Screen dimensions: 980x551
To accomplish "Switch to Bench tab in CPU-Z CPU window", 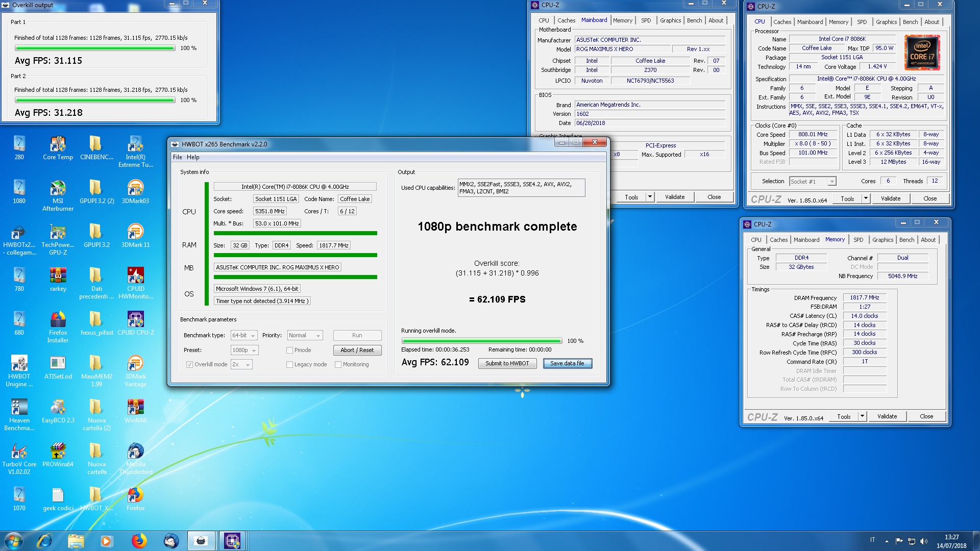I will (x=910, y=22).
